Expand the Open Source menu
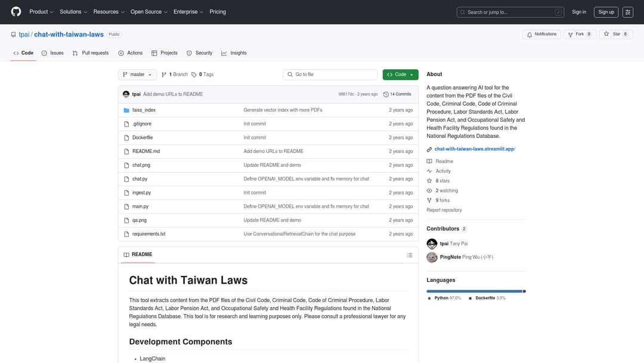 148,12
